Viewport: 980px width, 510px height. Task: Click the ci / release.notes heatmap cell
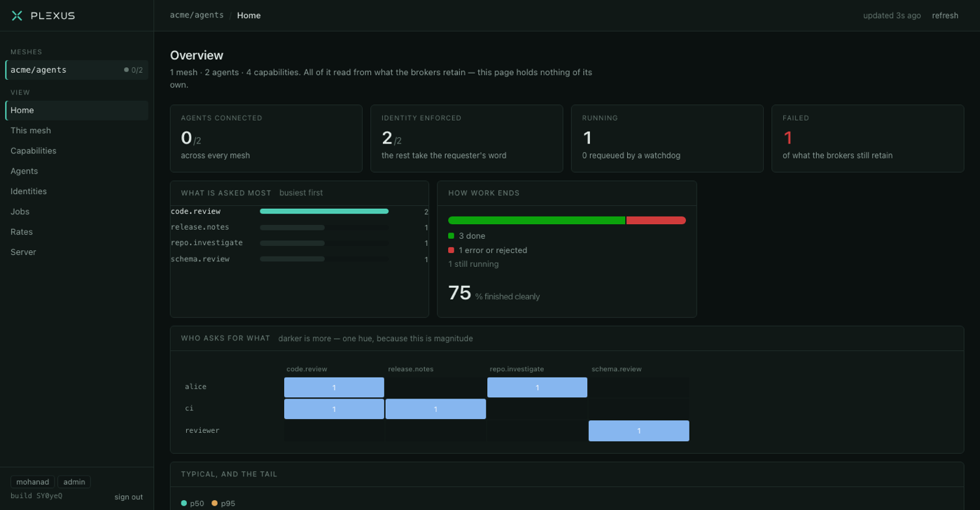point(435,409)
